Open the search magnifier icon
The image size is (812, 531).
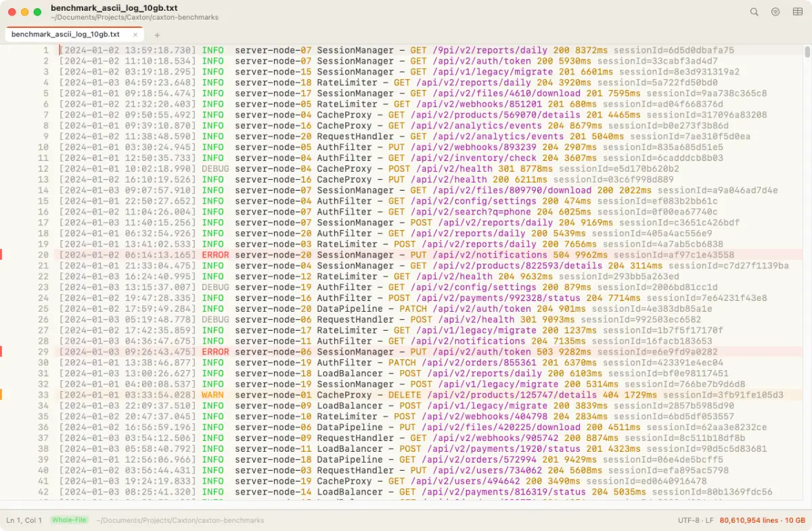754,11
